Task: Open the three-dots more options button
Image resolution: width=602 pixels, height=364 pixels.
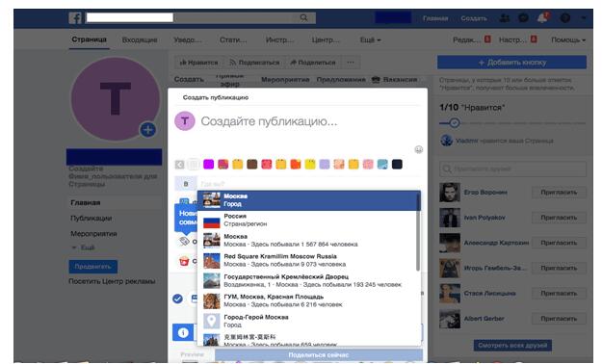Action: [351, 63]
